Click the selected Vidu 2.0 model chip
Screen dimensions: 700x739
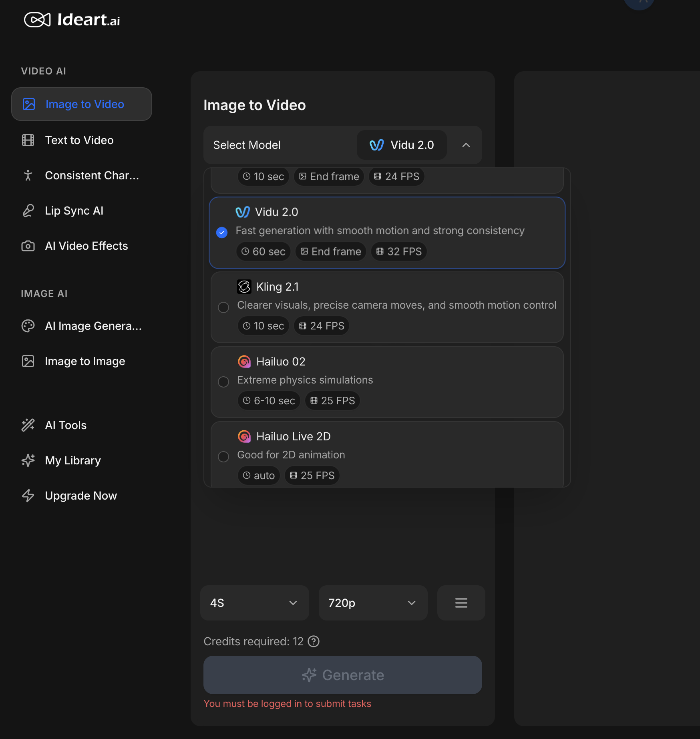402,145
